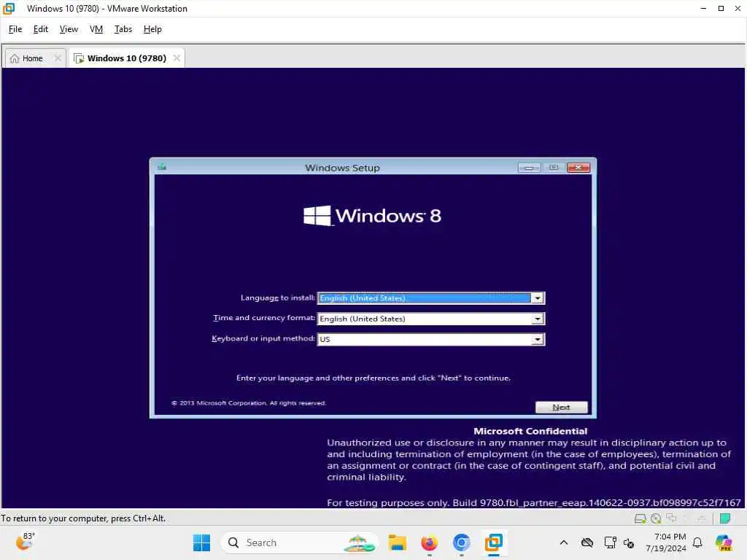Close the Windows Setup dialog
Viewport: 747px width, 560px height.
[x=578, y=168]
